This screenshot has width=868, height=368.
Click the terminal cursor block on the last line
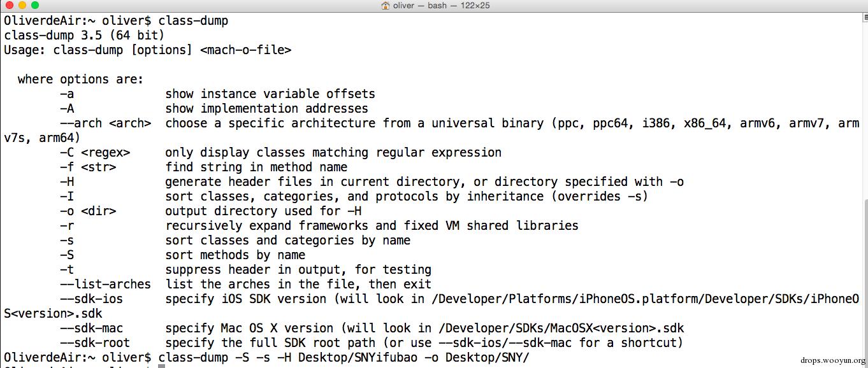point(162,365)
